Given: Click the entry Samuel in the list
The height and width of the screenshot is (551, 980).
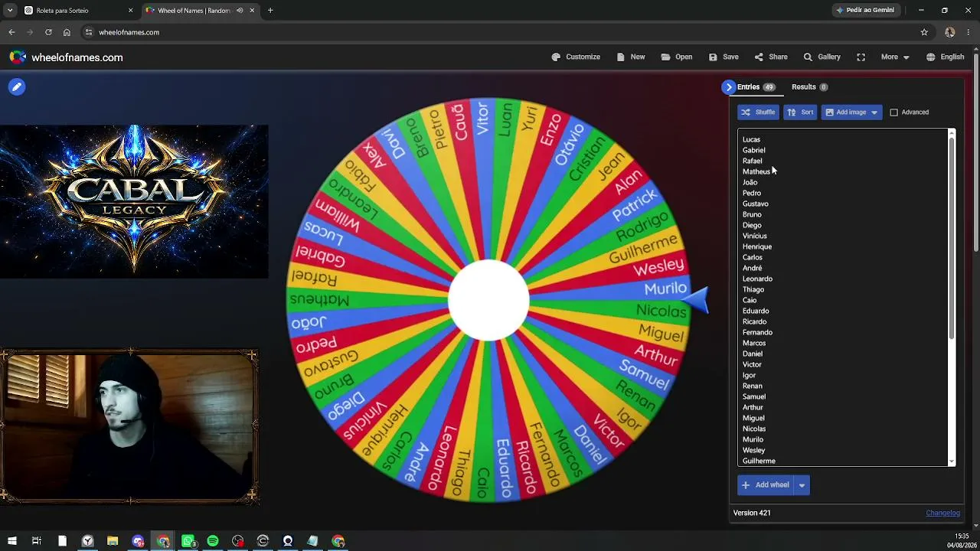Looking at the screenshot, I should click(x=753, y=397).
